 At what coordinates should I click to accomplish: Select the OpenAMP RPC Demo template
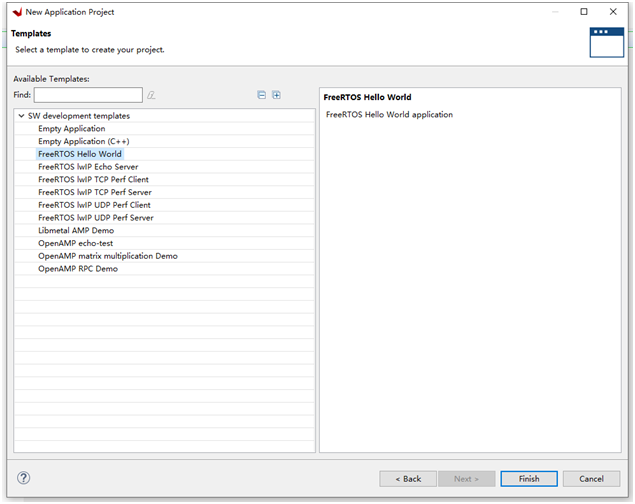(78, 269)
